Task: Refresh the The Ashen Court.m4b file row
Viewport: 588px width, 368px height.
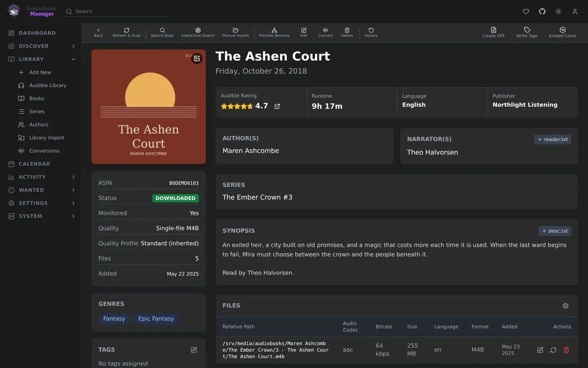Action: point(553,350)
